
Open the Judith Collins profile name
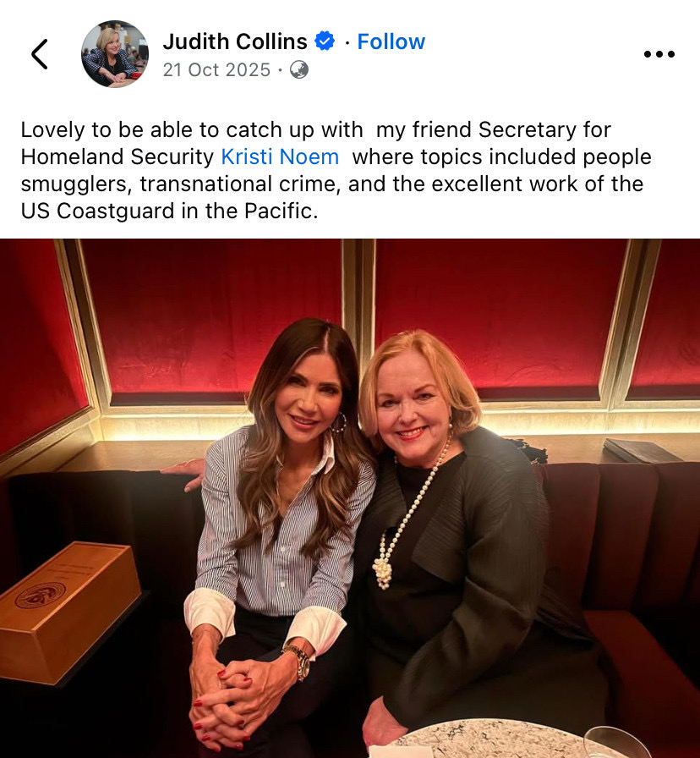(x=235, y=41)
